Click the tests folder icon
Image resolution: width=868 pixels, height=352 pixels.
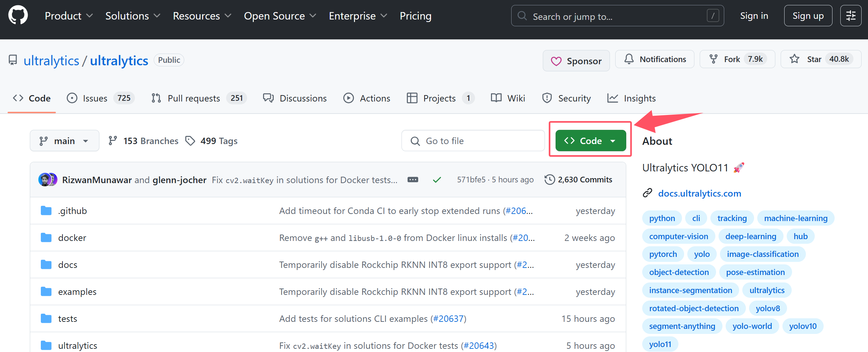(46, 319)
